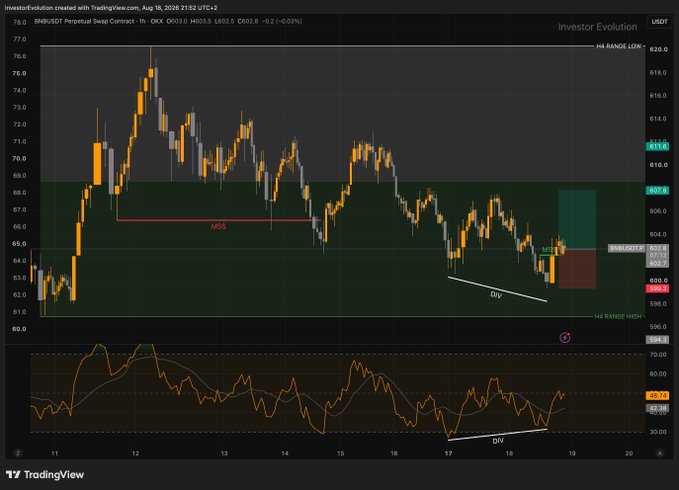The image size is (679, 490).
Task: Click the purple lightning bolt event icon
Action: point(565,337)
